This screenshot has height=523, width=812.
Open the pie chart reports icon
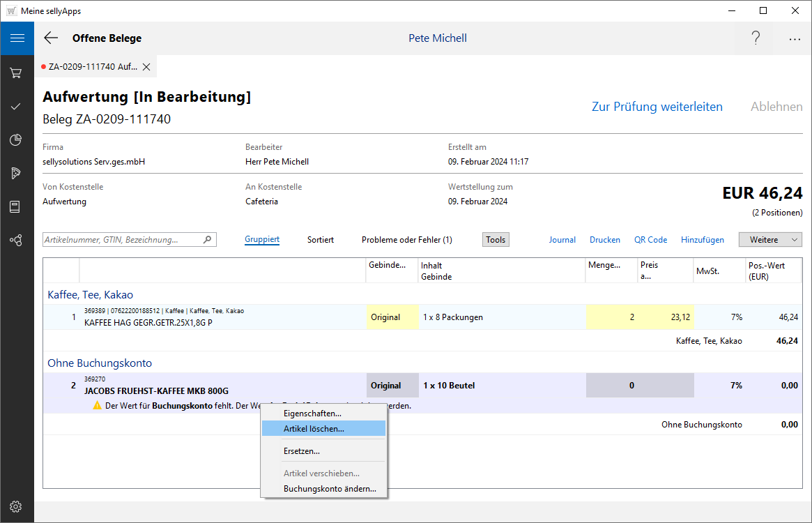click(16, 139)
